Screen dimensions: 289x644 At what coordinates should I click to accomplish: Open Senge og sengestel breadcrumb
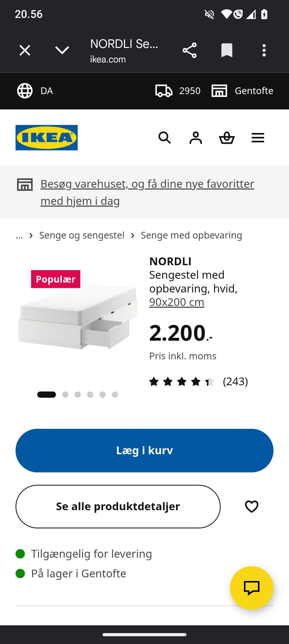[82, 235]
